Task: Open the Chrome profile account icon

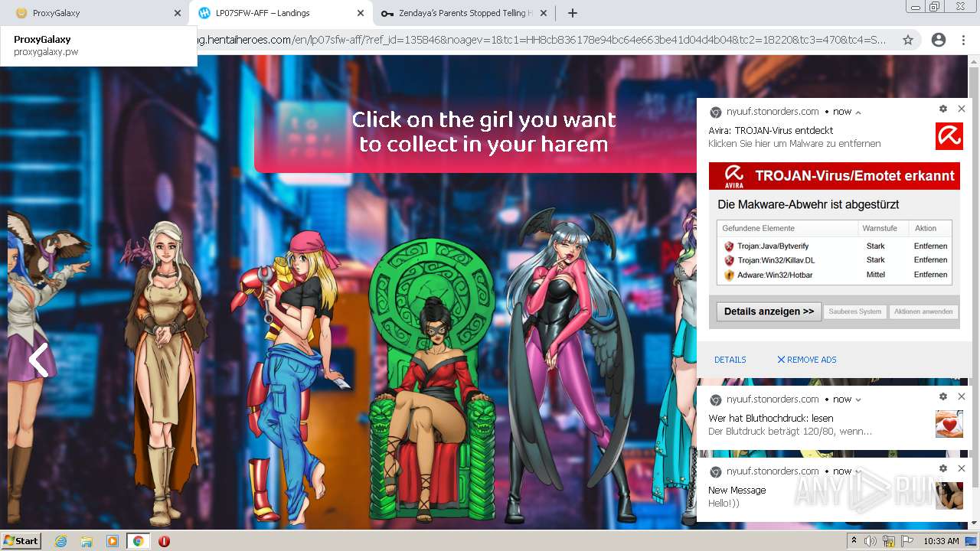Action: pos(938,40)
